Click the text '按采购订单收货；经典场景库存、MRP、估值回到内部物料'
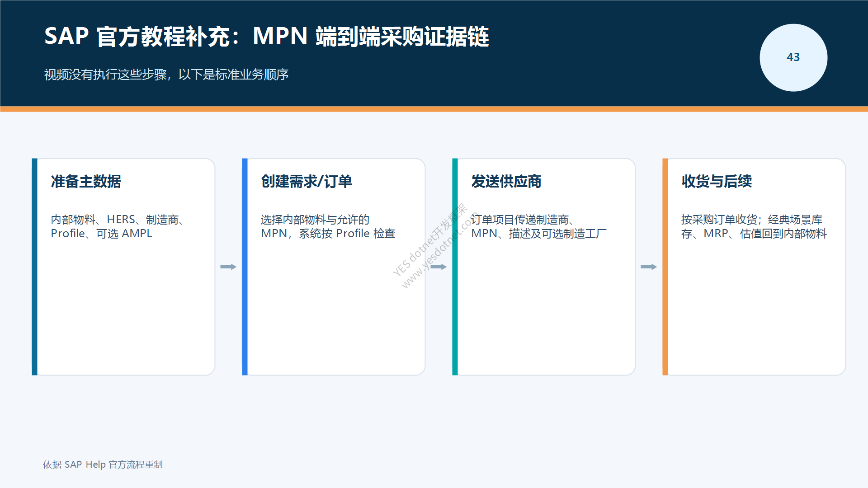The height and width of the screenshot is (488, 868). coord(754,226)
